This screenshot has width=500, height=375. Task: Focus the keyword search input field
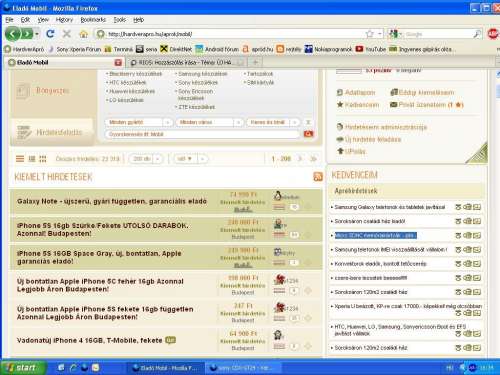coord(203,134)
